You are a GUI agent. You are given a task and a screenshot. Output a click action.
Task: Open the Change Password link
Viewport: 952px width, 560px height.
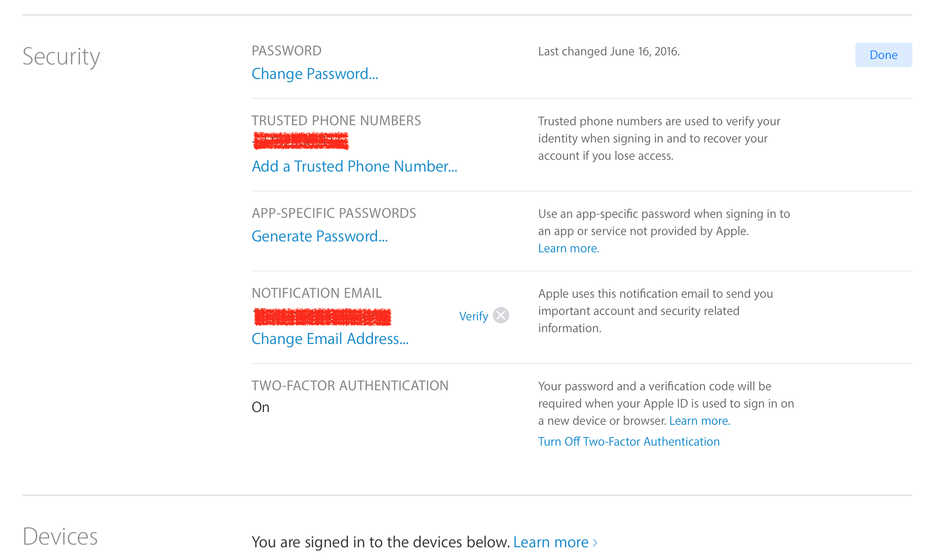coord(315,74)
